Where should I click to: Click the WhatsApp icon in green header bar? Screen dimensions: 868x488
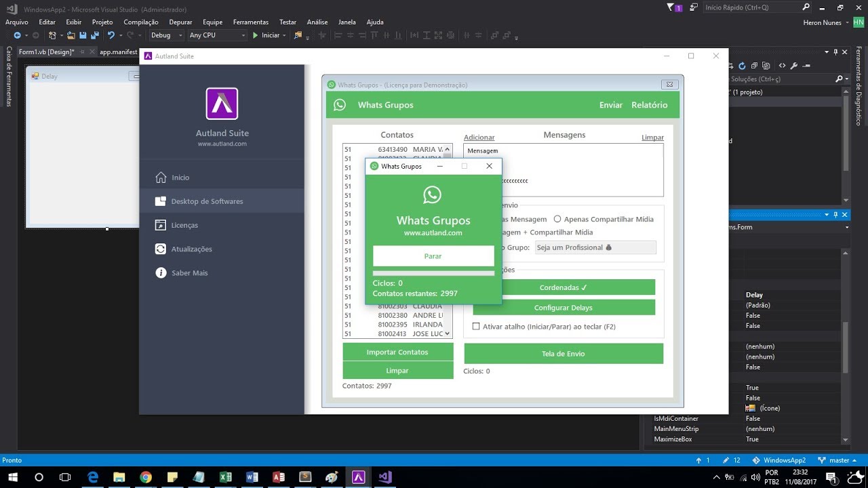click(340, 105)
